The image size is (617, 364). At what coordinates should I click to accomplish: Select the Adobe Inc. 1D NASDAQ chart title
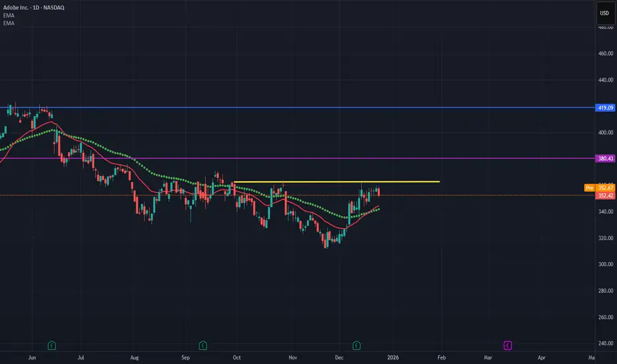(34, 7)
